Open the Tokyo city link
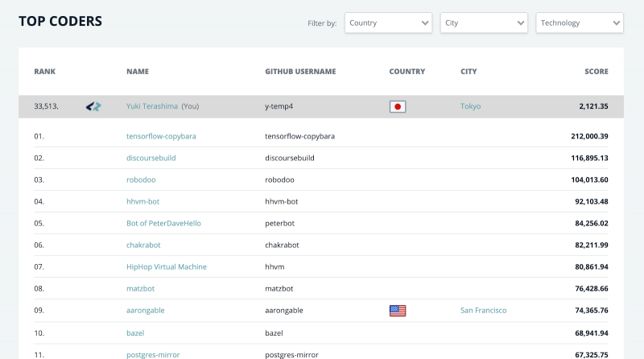 tap(470, 106)
